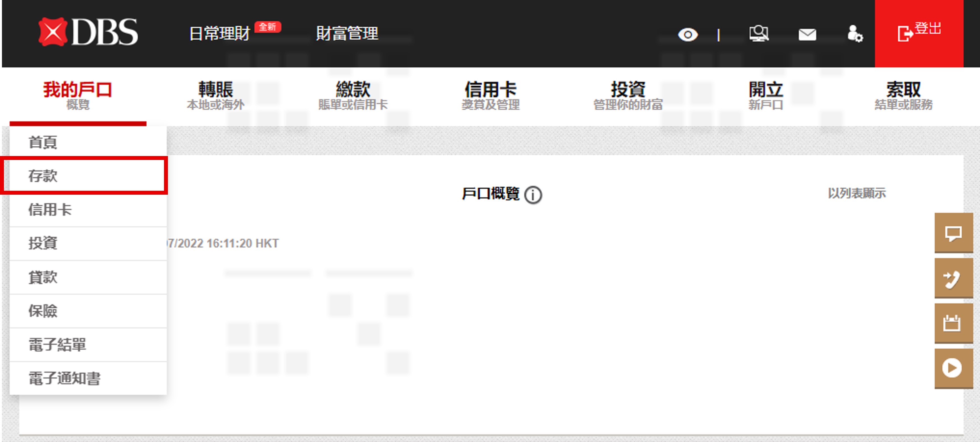980x442 pixels.
Task: Click the DBS logo
Action: pyautogui.click(x=88, y=32)
